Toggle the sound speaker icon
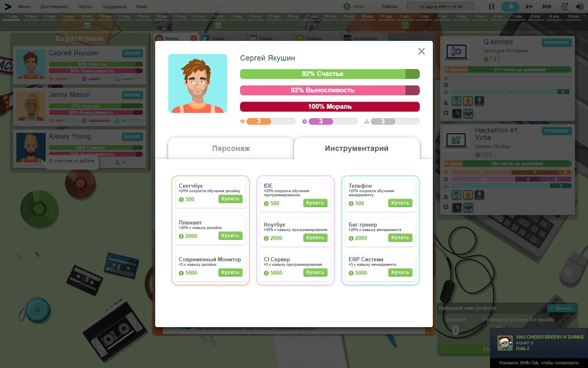The image size is (588, 368). 579,7
